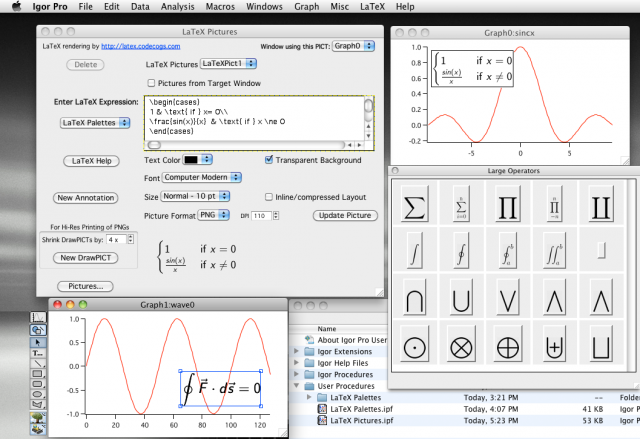The image size is (640, 439).
Task: Enable Pictures from Target Window checkbox
Action: coord(151,83)
